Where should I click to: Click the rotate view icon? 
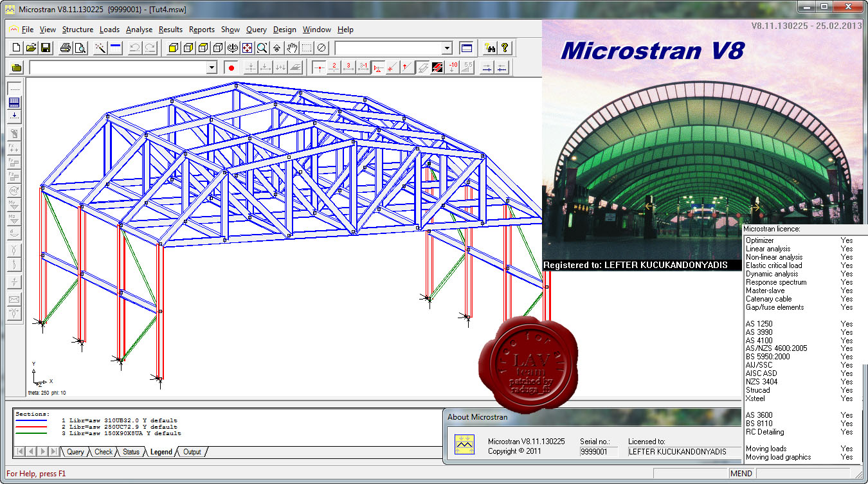click(232, 48)
